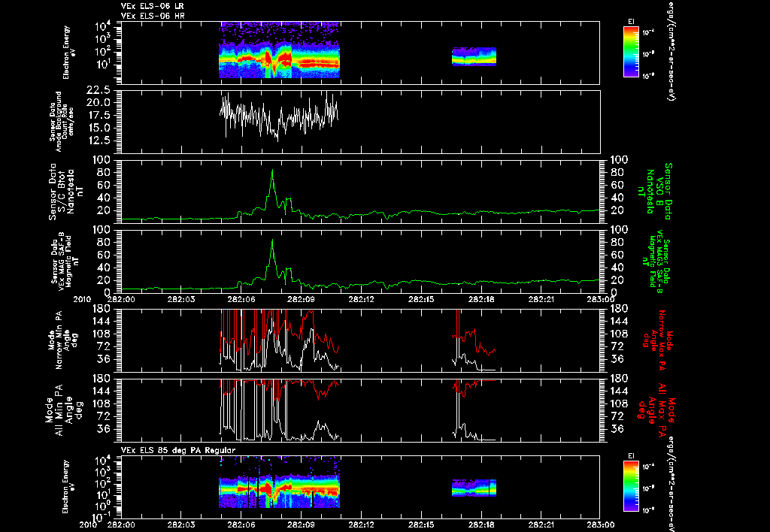Image resolution: width=770 pixels, height=532 pixels.
Task: Click the green "VSO B Nanotesla" axis label
Action: [x=653, y=192]
